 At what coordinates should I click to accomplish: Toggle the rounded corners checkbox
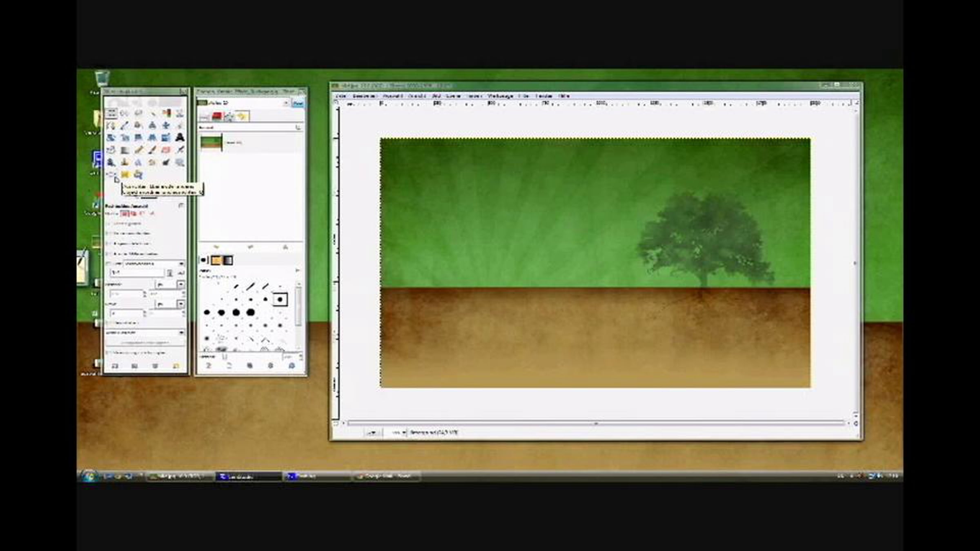(x=108, y=244)
